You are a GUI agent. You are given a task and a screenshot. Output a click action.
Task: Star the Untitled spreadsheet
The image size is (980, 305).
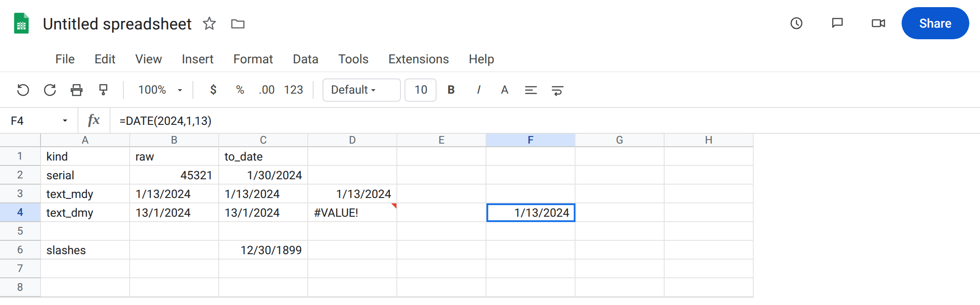(x=209, y=23)
